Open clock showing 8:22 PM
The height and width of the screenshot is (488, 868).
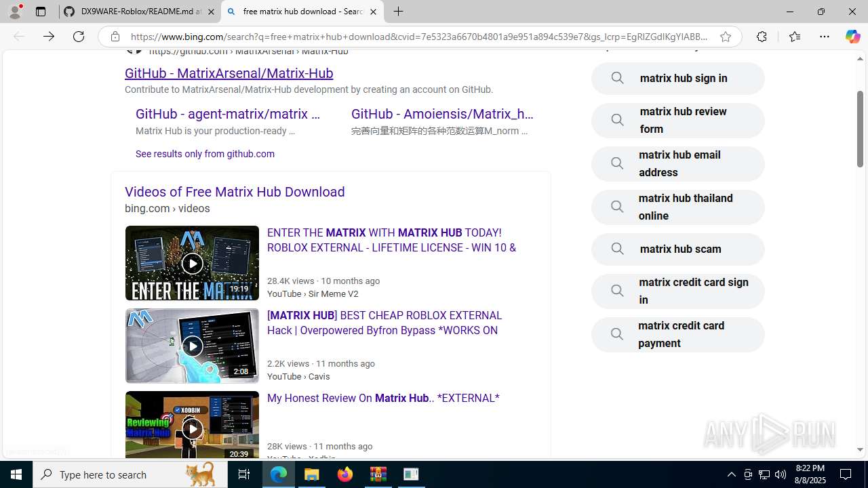pyautogui.click(x=810, y=474)
